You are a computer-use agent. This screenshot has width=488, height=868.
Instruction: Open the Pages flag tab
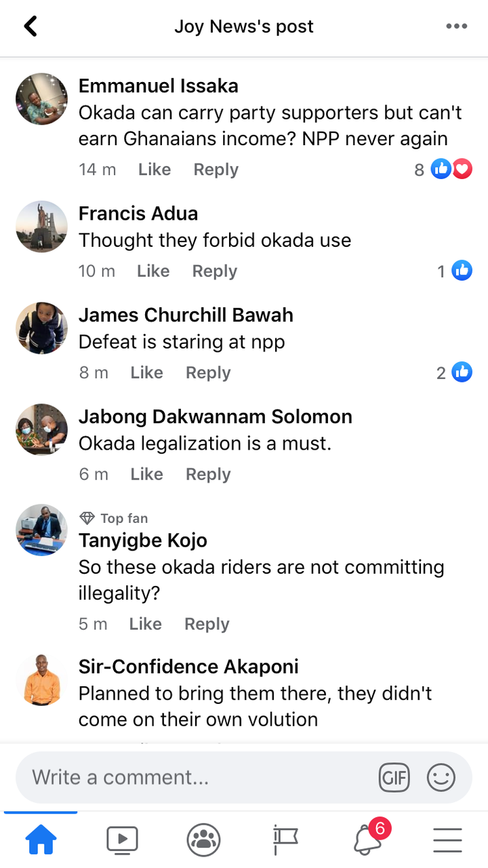[x=285, y=841]
